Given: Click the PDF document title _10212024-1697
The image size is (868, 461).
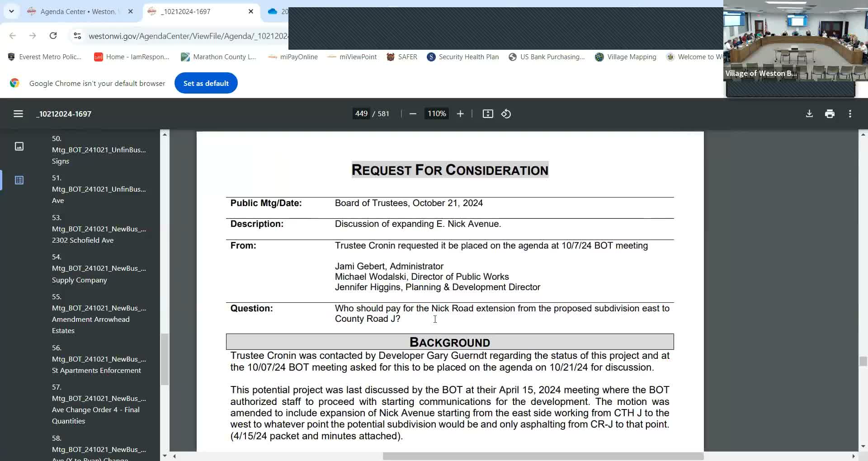Looking at the screenshot, I should 64,114.
